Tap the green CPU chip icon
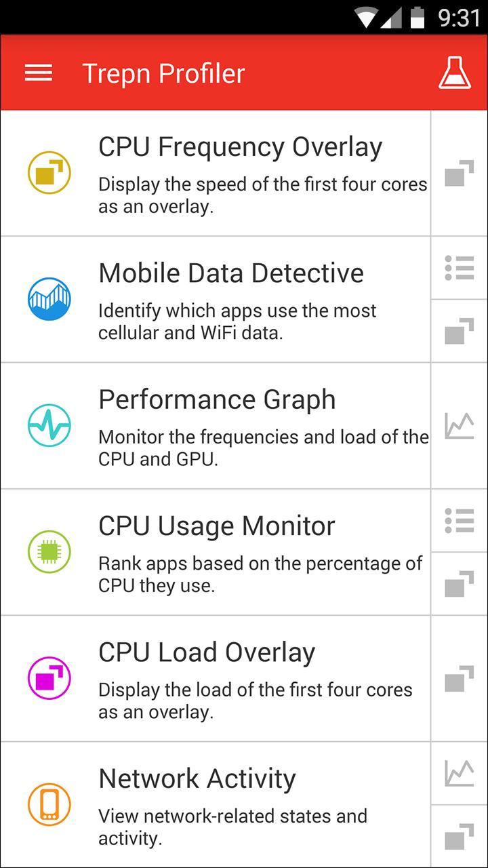Screen dimensions: 488x868 pyautogui.click(x=49, y=552)
